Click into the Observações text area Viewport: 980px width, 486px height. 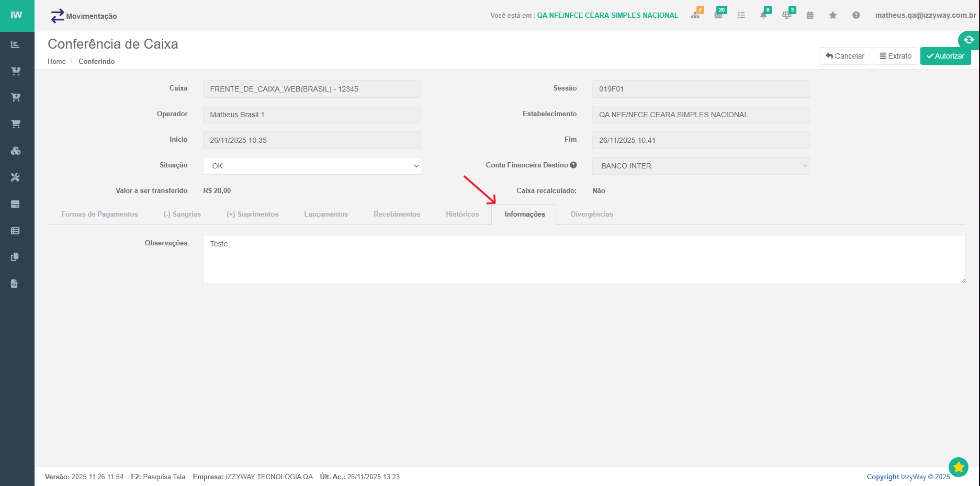(x=583, y=259)
